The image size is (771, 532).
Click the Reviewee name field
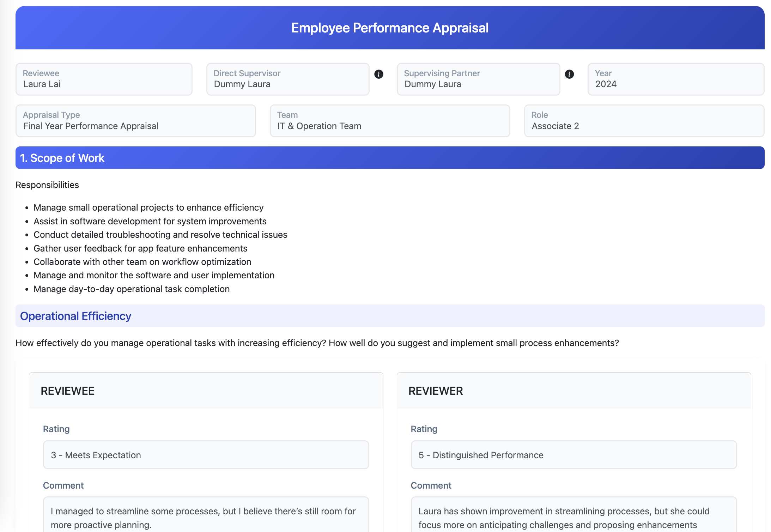pos(104,79)
